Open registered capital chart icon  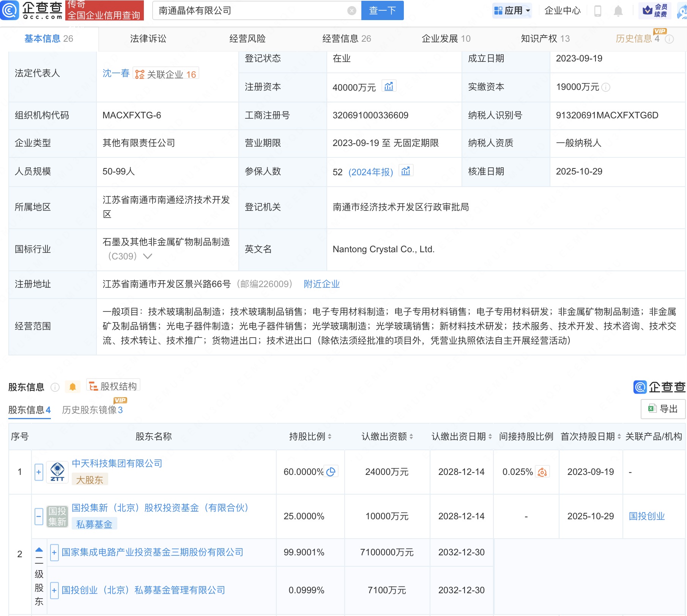tap(389, 86)
